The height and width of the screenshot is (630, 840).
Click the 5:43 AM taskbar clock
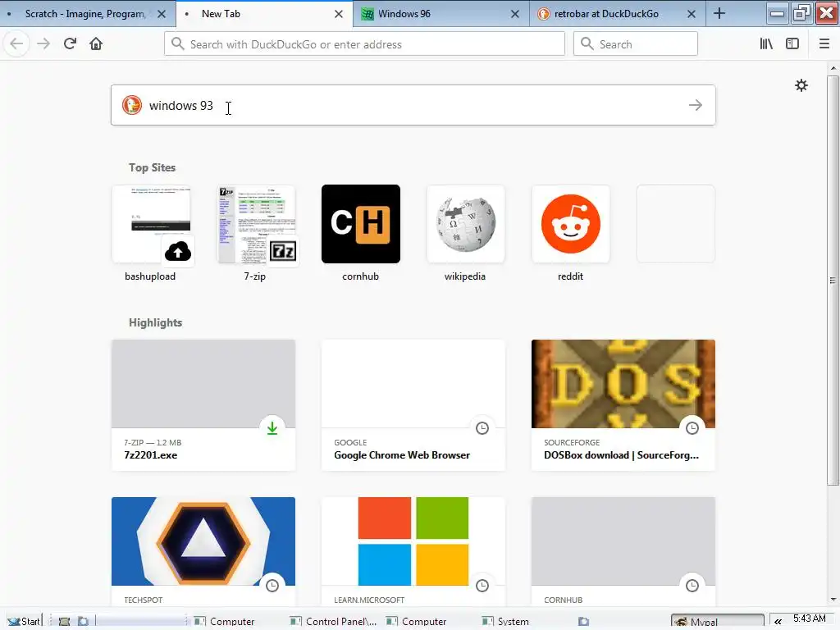click(810, 619)
